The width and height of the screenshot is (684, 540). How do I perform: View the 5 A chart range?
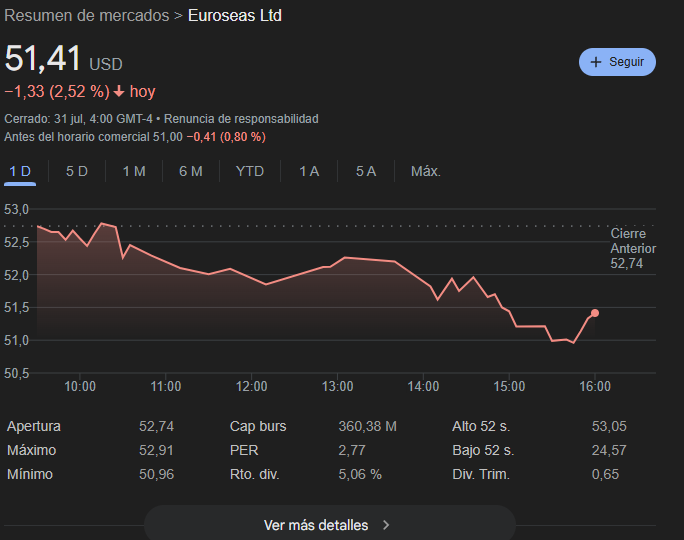coord(366,171)
